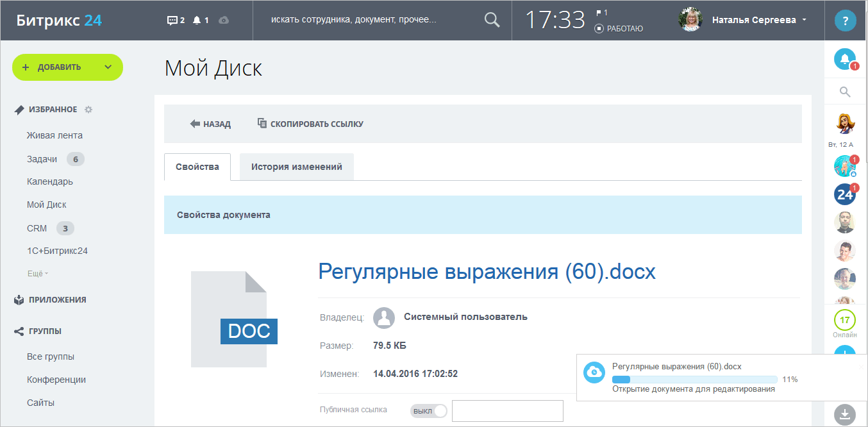The image size is (868, 427).
Task: Toggle the Working status in the time tracker
Action: 619,29
